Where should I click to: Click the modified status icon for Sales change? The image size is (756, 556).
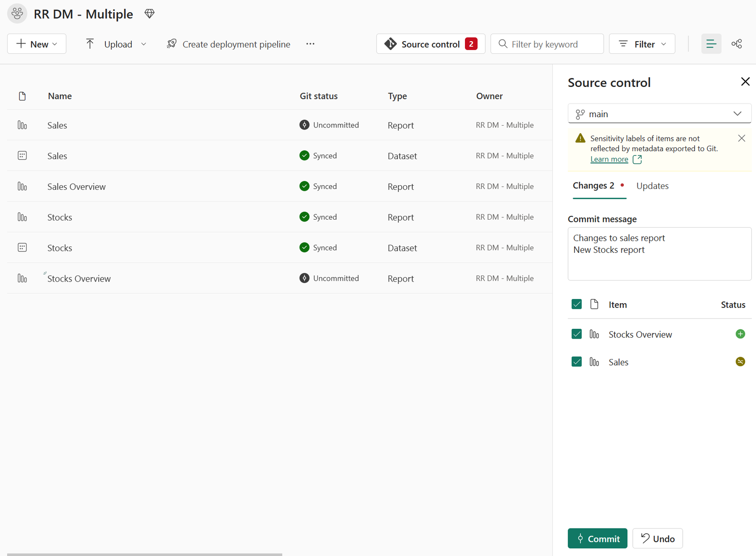point(740,362)
